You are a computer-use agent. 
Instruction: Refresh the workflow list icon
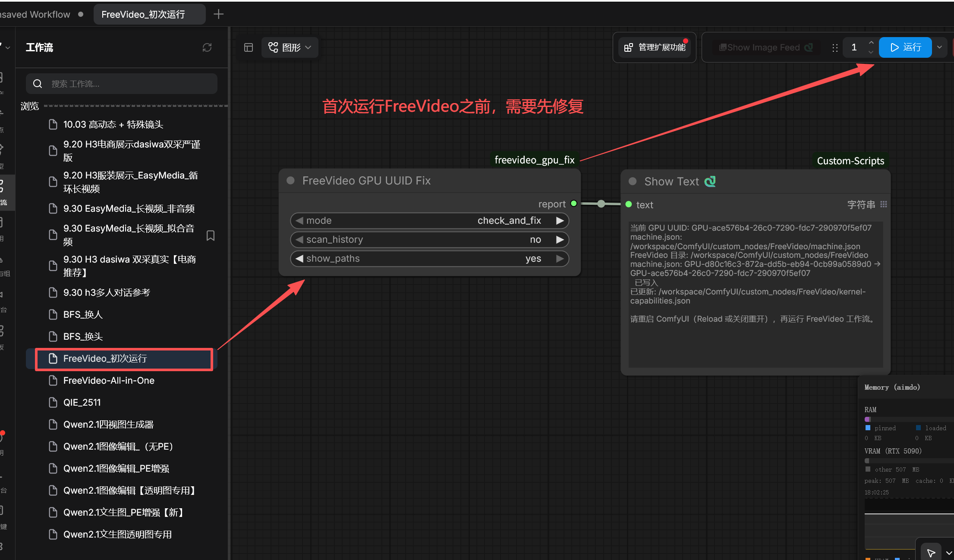[207, 47]
